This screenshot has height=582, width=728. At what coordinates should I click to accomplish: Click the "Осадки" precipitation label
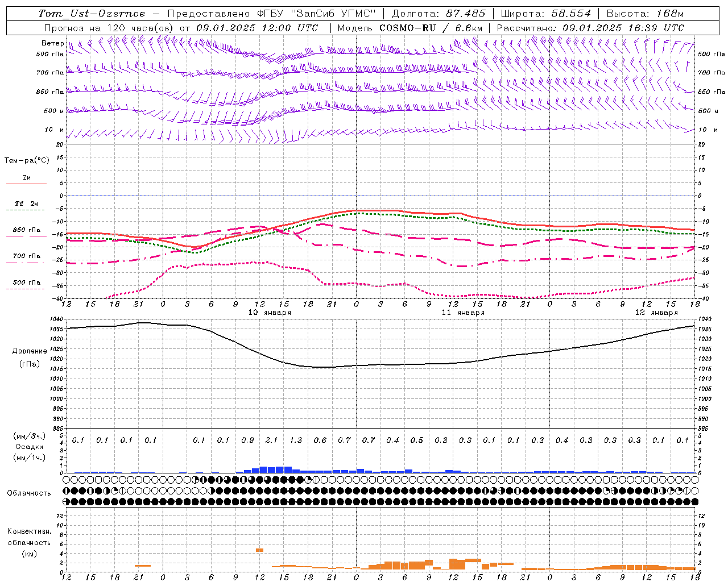pos(30,447)
